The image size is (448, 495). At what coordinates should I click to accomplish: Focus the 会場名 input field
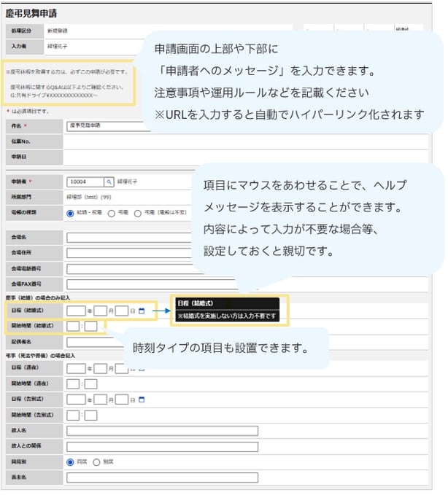pyautogui.click(x=129, y=238)
